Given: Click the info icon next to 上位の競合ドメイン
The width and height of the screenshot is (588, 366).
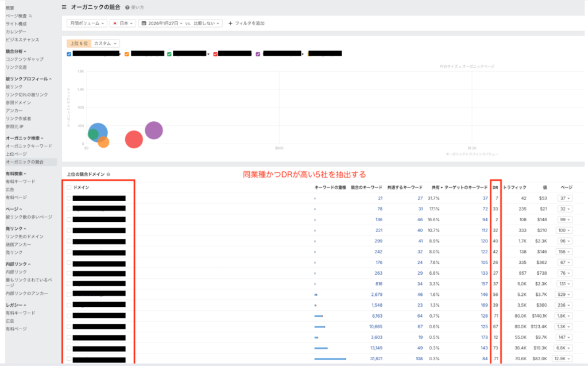Looking at the screenshot, I should pos(109,174).
